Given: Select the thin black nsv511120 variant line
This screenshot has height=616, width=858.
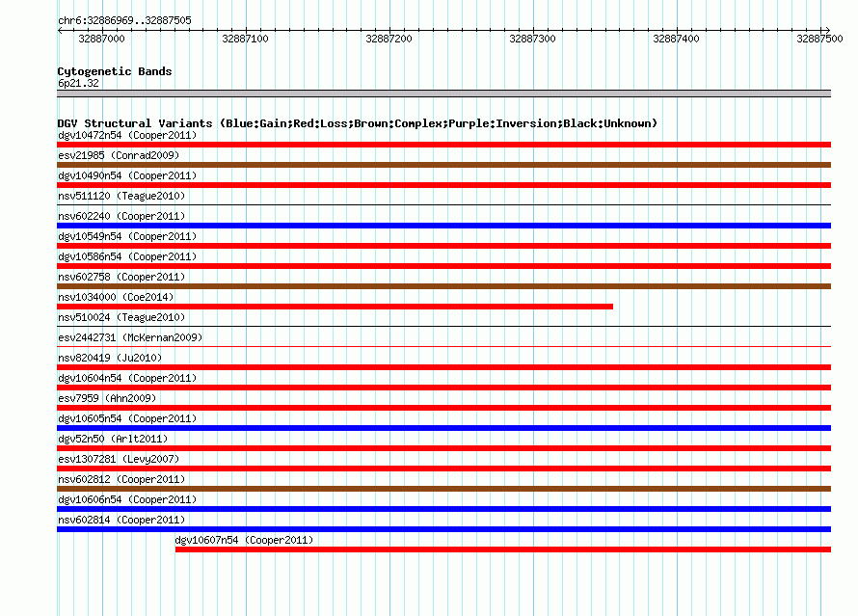Looking at the screenshot, I should point(443,205).
